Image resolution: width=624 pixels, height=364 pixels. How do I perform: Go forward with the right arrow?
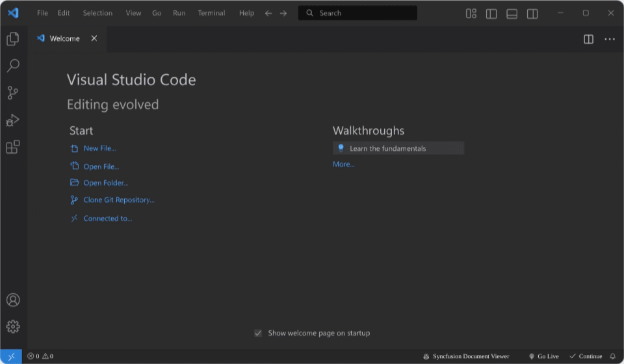(x=283, y=13)
